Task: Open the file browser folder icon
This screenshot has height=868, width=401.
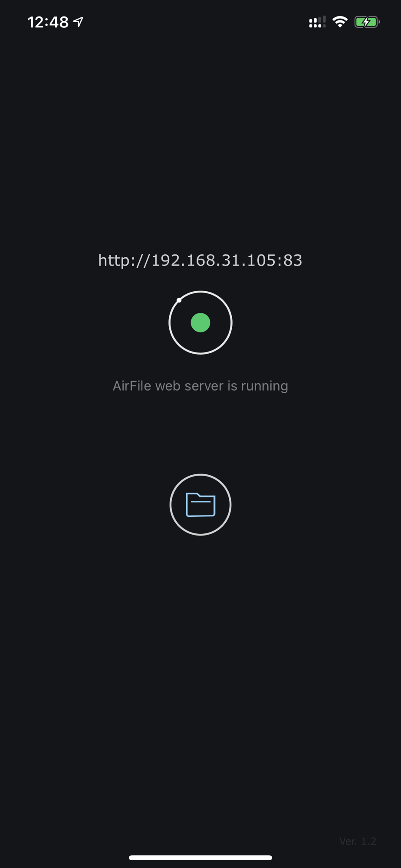Action: (200, 505)
